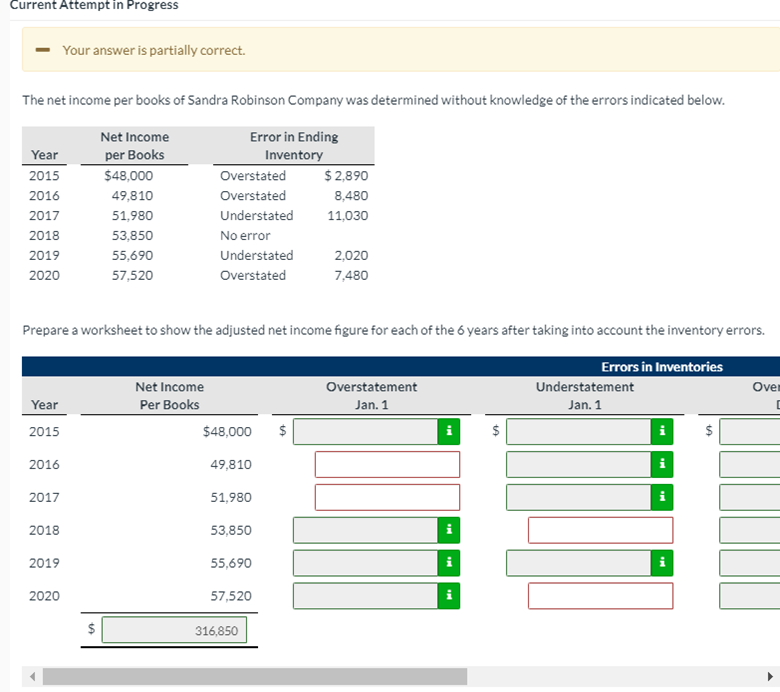Viewport: 780px width, 692px height.
Task: Click the 2019 year label in the worksheet
Action: tap(44, 563)
